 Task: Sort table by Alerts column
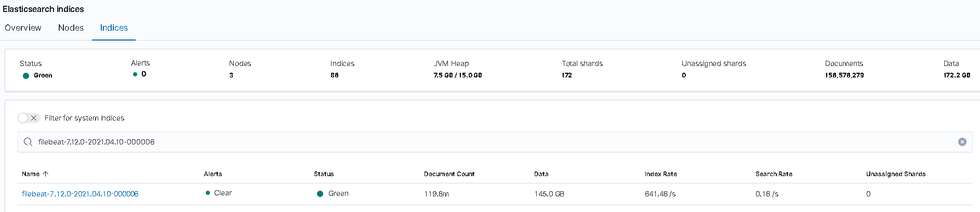[x=213, y=174]
